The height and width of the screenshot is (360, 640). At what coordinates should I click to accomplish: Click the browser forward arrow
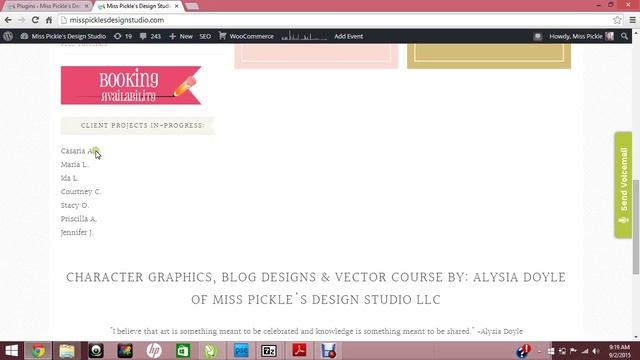click(x=22, y=20)
